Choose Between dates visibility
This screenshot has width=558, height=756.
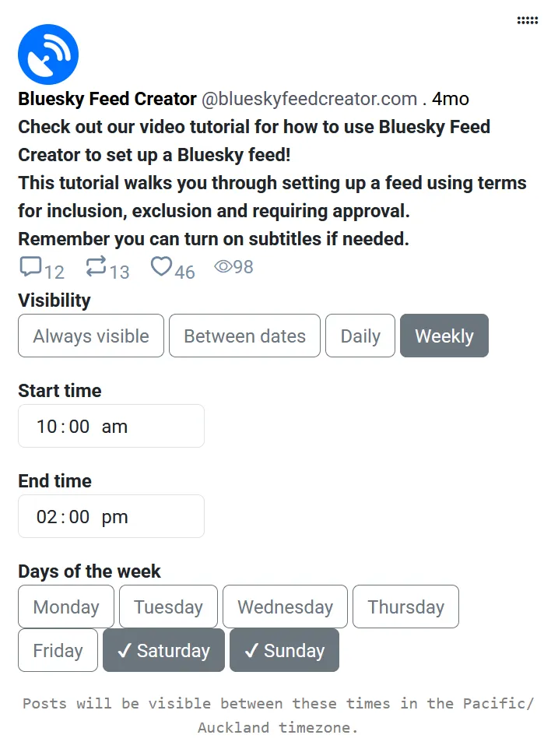pyautogui.click(x=244, y=336)
